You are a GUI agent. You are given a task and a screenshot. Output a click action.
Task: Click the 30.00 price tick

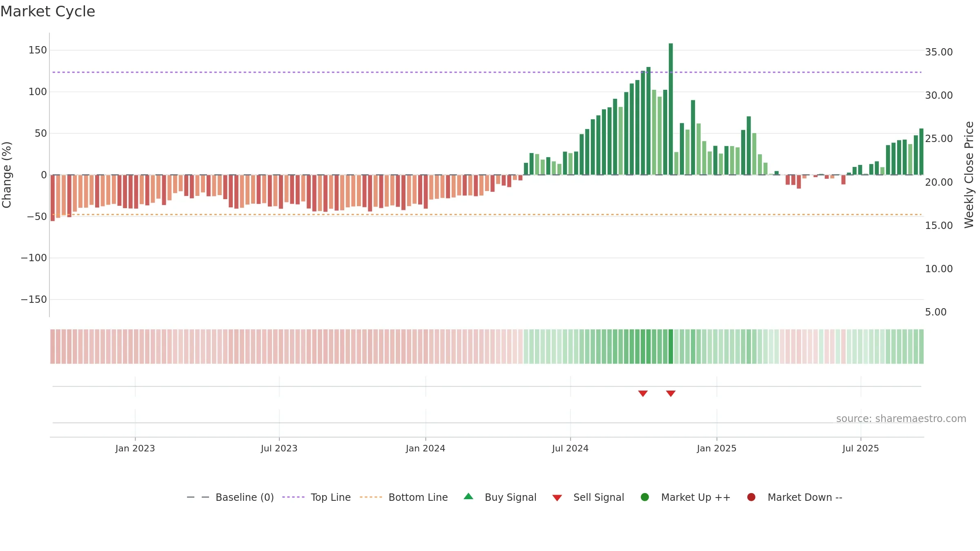coord(939,96)
